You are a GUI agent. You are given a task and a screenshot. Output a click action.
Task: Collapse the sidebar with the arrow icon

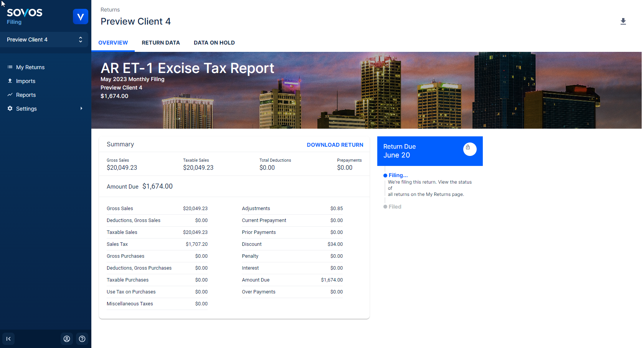point(8,339)
